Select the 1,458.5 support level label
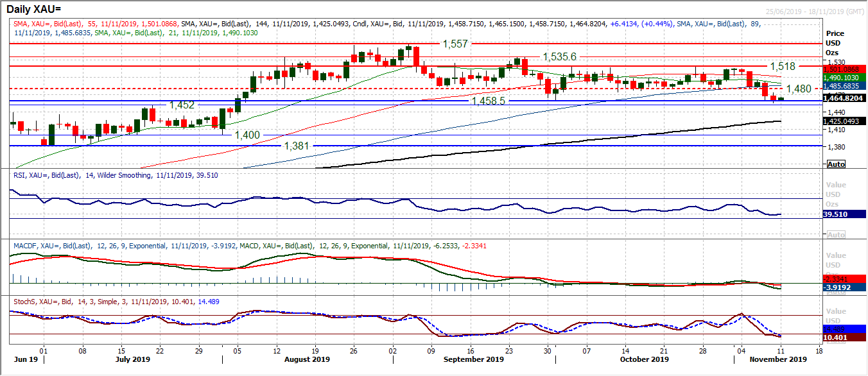Screen dimensions: 868x376 click(489, 101)
